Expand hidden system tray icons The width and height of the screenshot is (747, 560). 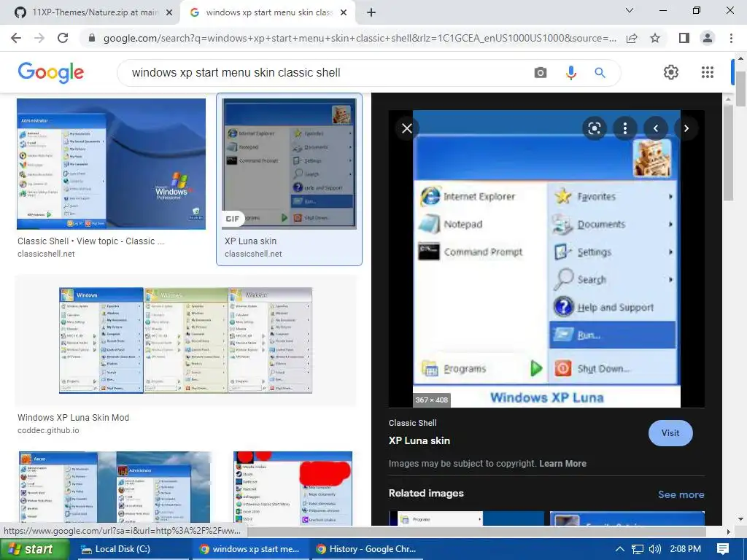[619, 549]
